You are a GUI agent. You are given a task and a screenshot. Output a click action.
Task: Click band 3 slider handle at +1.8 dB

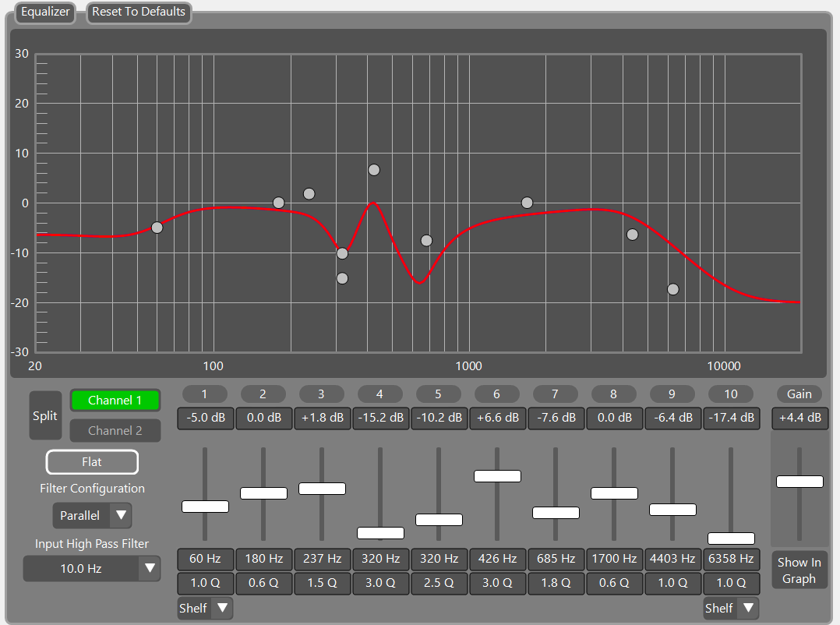coord(322,489)
